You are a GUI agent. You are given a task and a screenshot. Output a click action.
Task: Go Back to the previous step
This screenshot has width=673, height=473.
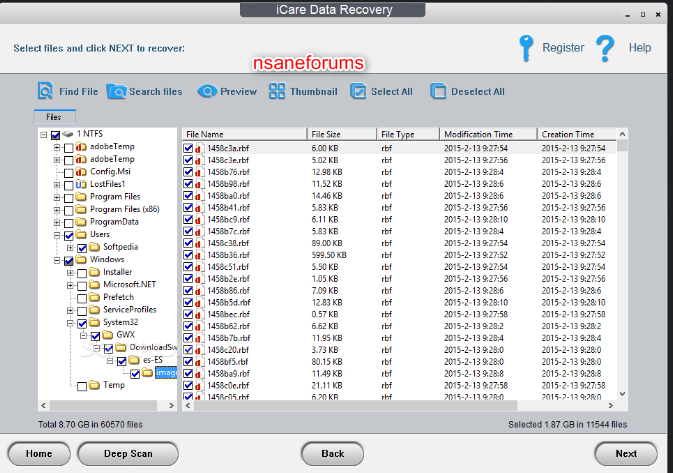(x=333, y=454)
